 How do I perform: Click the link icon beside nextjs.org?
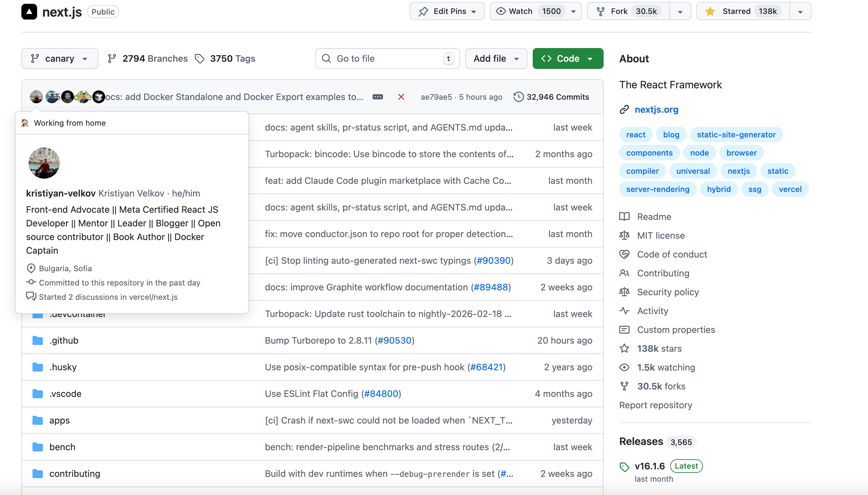[624, 109]
